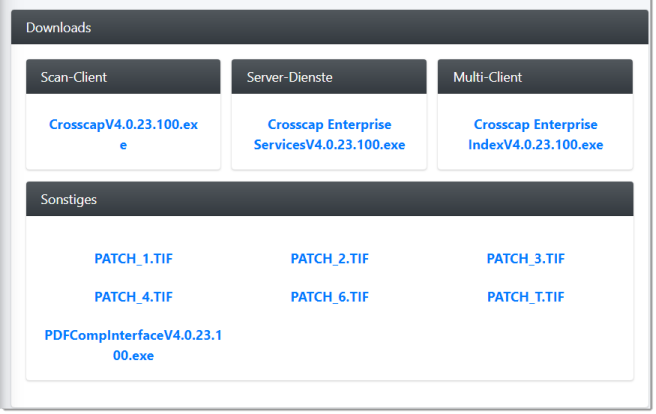Click the Scan-Client card header
656x414 pixels.
pos(123,77)
